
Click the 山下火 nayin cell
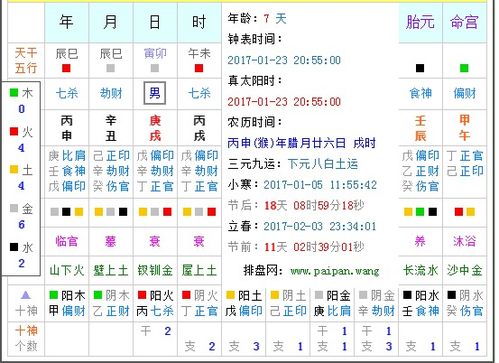(66, 270)
